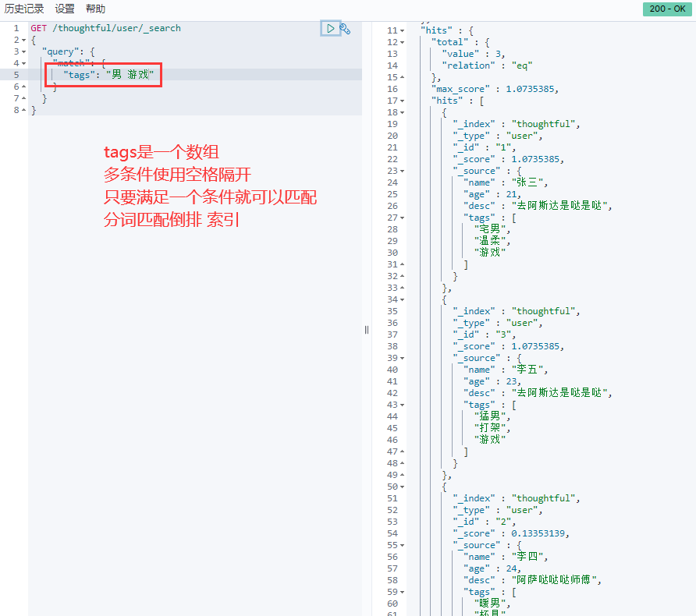Collapse tags array at line 27
Viewport: 696px width, 616px height.
(x=402, y=218)
